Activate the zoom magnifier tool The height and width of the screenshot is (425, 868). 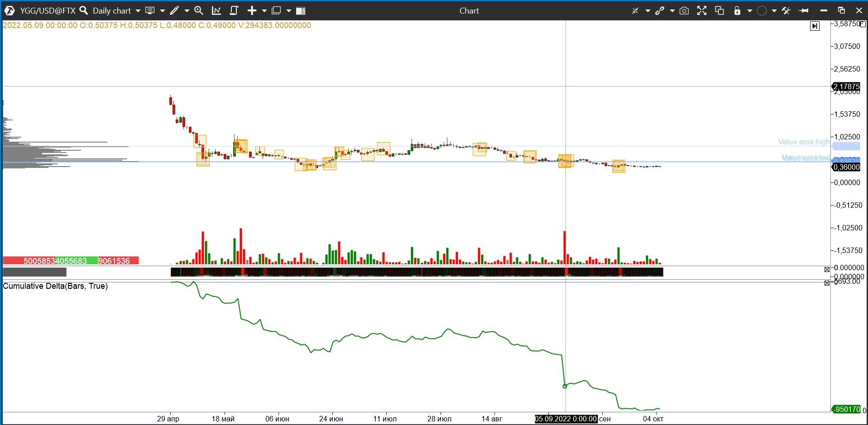coord(198,10)
